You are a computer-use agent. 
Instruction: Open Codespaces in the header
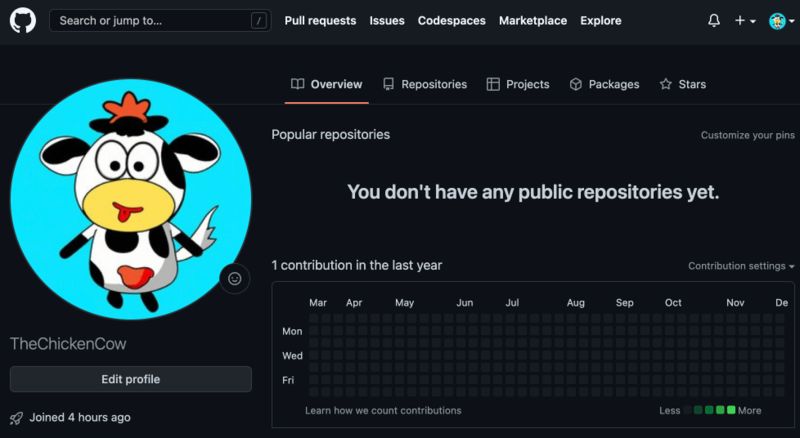pyautogui.click(x=452, y=21)
